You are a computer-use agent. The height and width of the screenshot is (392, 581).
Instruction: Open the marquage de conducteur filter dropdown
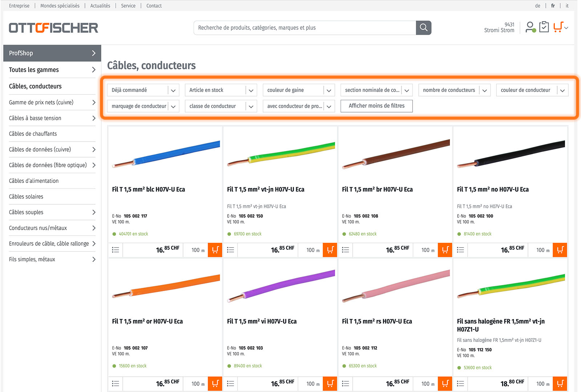pos(143,106)
